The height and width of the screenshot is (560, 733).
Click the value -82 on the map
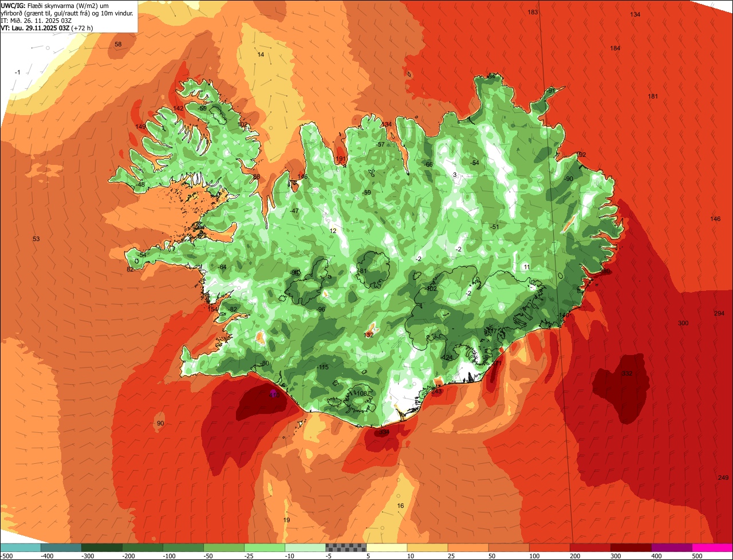(x=232, y=309)
